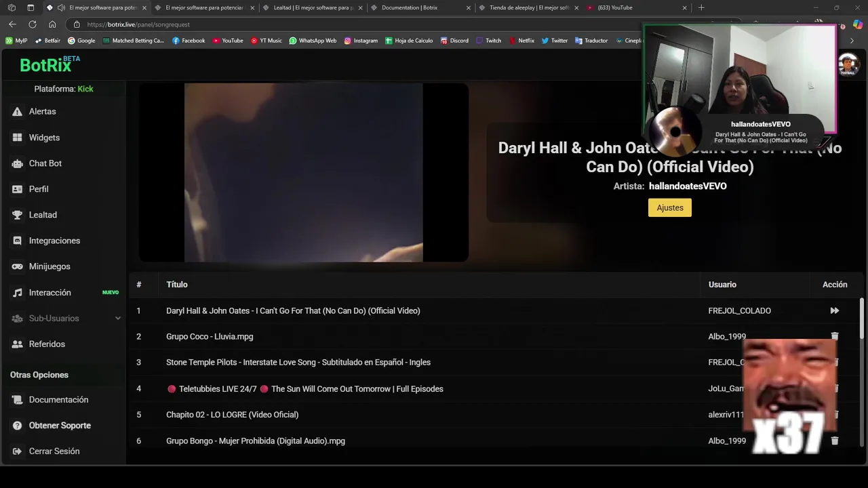Show more bookmarks overflow chevron
Screen dimensions: 868x488
point(852,41)
